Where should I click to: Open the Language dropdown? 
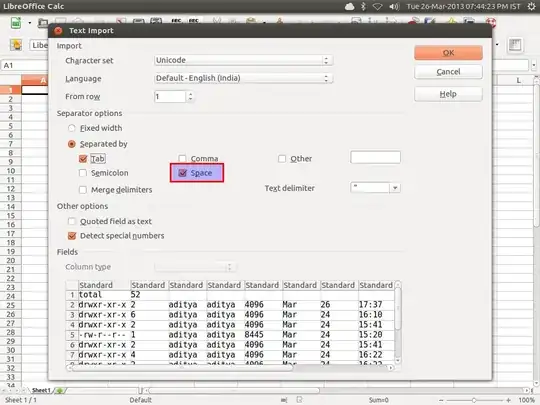click(243, 78)
